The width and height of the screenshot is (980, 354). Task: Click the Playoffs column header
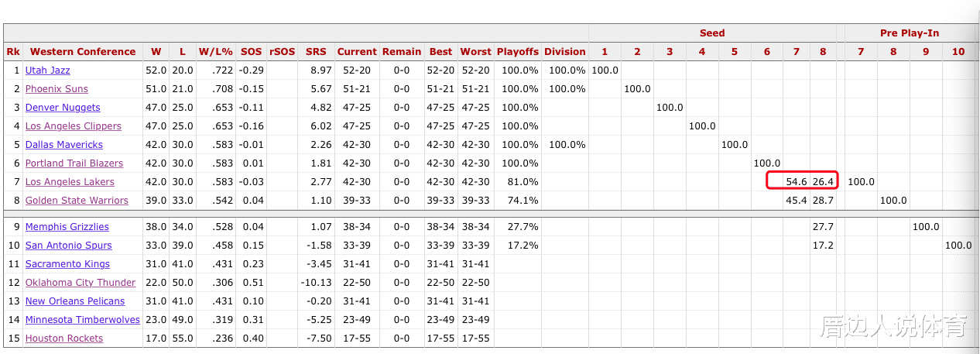[517, 52]
